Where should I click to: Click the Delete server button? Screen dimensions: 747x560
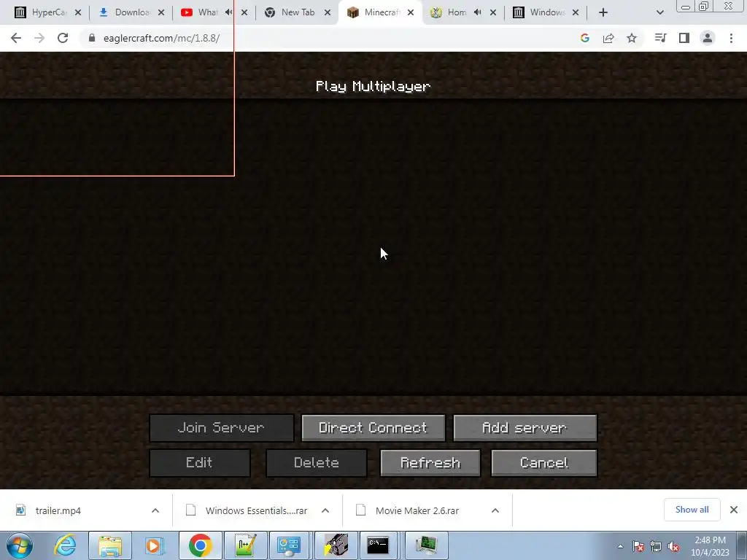(x=317, y=463)
